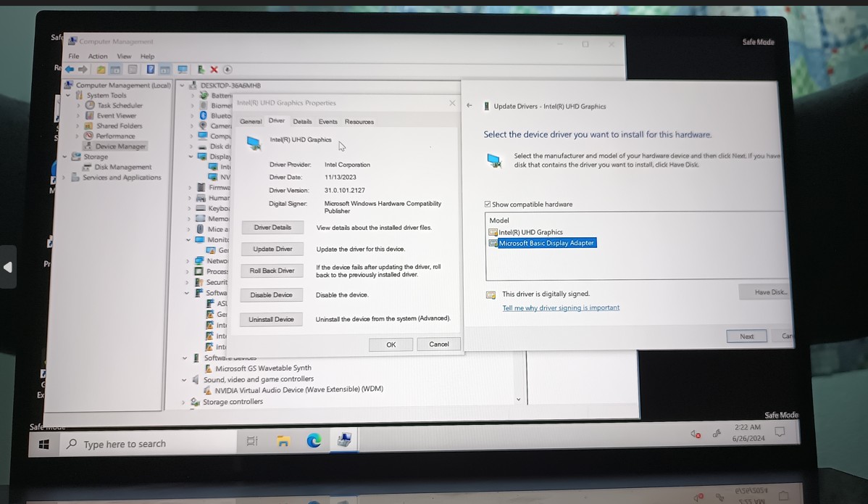The image size is (868, 504).
Task: Click OK in the Properties dialog
Action: point(391,344)
